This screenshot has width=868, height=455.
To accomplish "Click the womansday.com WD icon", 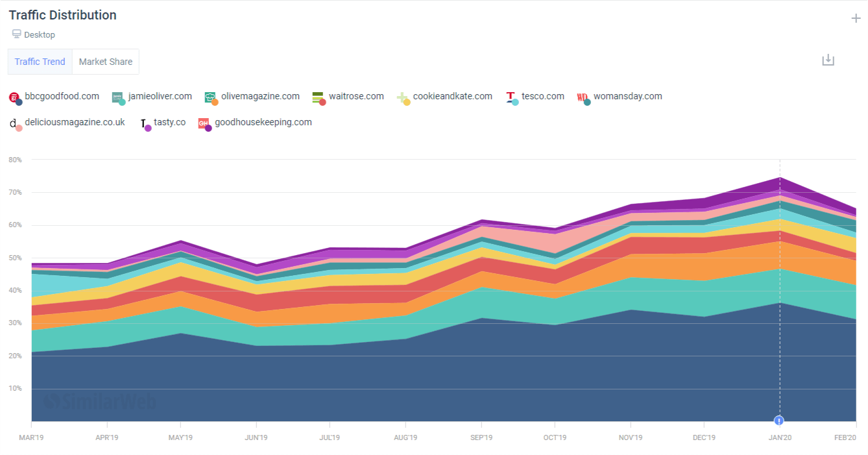I will [583, 96].
